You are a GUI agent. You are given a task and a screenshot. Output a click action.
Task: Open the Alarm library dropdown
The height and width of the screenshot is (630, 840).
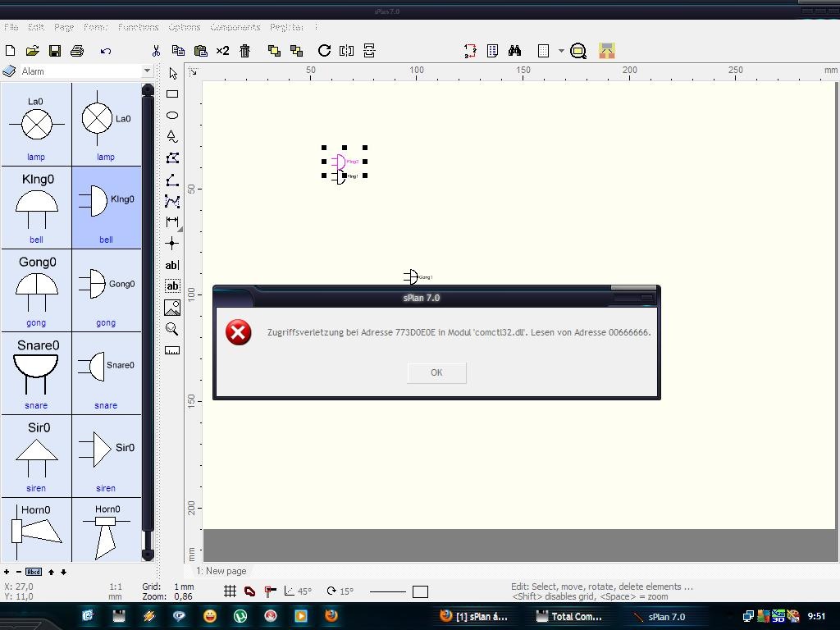[147, 71]
